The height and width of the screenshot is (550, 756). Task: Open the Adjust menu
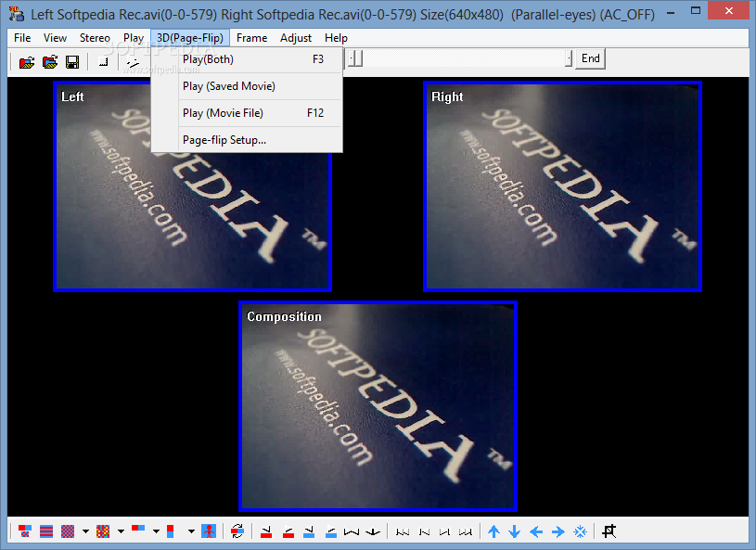[x=296, y=38]
